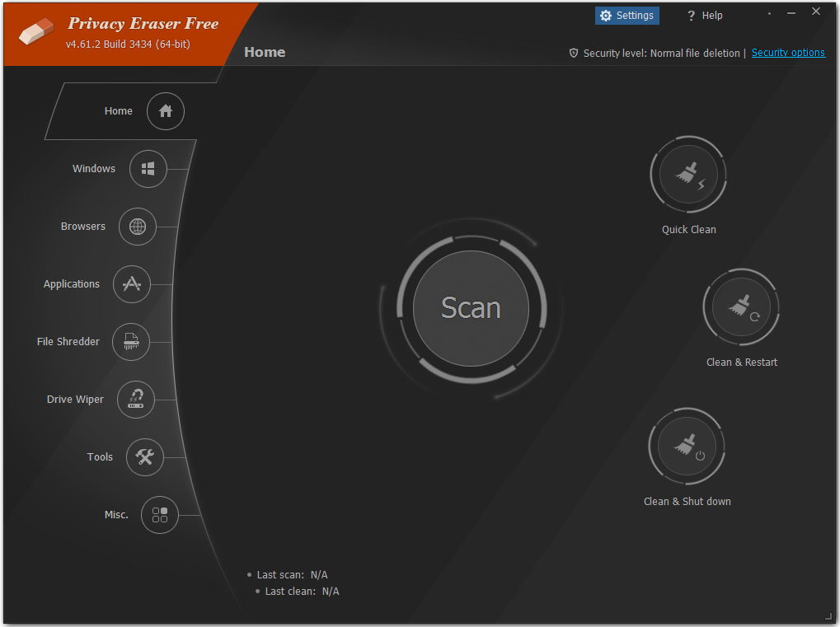The height and width of the screenshot is (627, 840).
Task: Click the Clean & Shut down label
Action: click(x=687, y=502)
